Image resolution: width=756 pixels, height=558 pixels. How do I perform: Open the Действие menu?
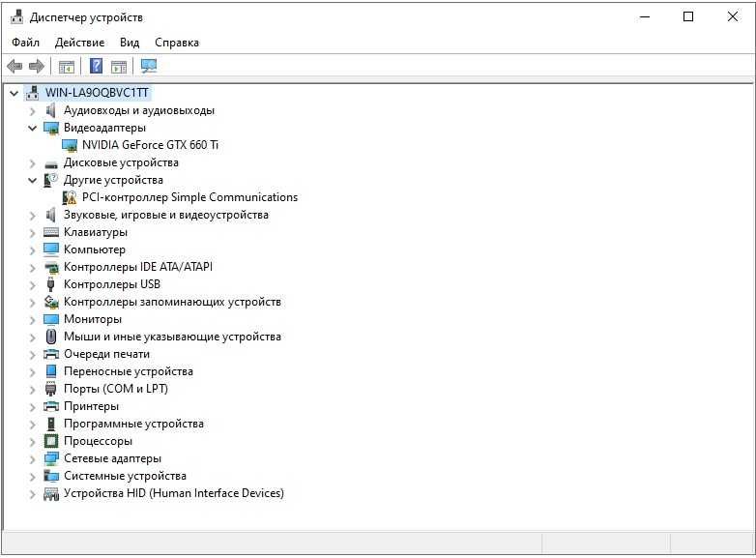point(79,43)
